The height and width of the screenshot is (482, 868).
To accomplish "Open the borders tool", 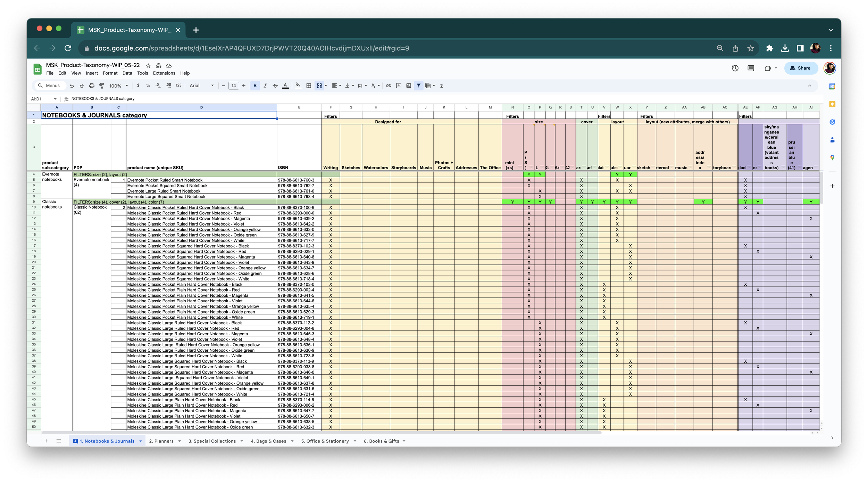I will pyautogui.click(x=309, y=85).
